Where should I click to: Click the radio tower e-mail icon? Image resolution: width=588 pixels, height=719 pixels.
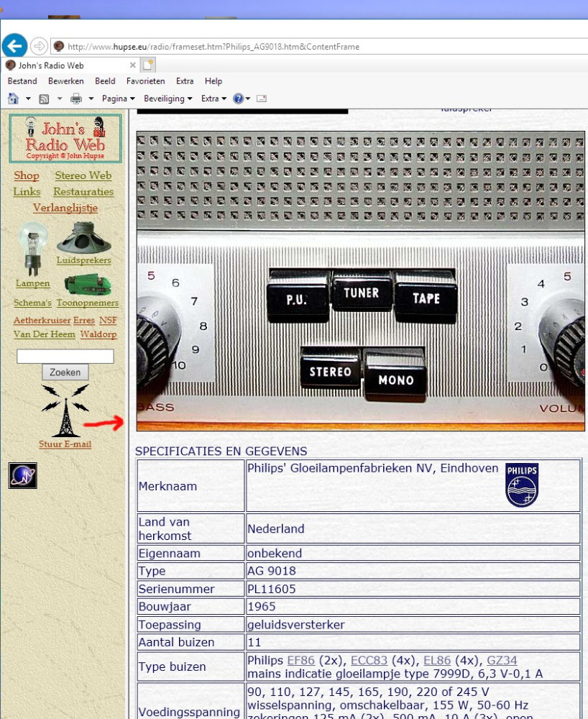65,411
